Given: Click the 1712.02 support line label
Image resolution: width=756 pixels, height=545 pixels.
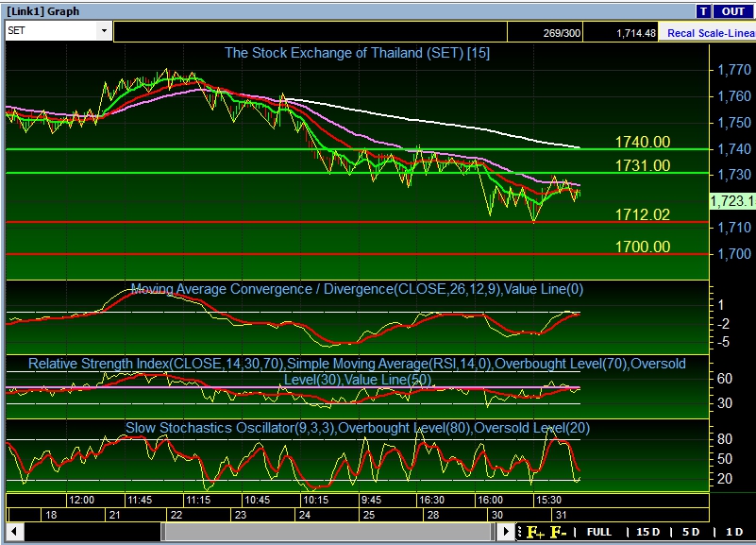Looking at the screenshot, I should click(x=642, y=214).
